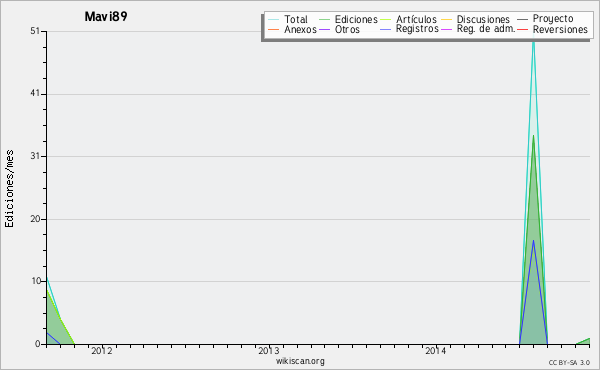Click the 2014 x-axis label
This screenshot has width=600, height=370.
pyautogui.click(x=435, y=351)
